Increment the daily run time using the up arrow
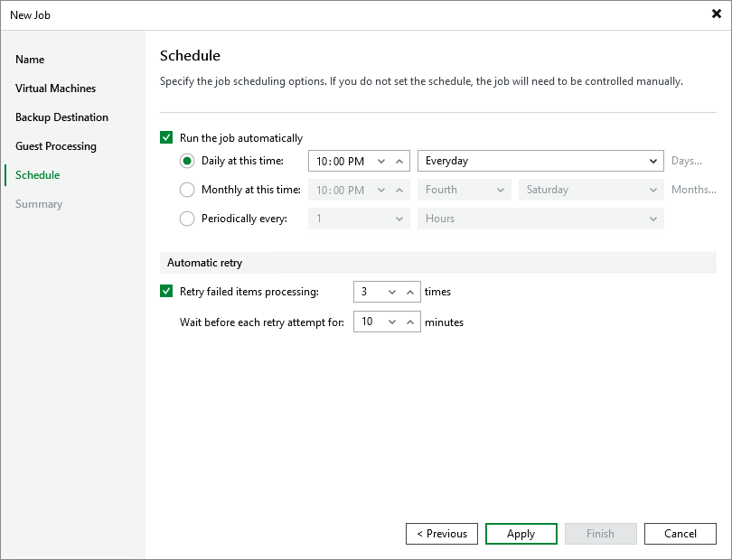Viewport: 732px width, 560px height. (x=399, y=161)
